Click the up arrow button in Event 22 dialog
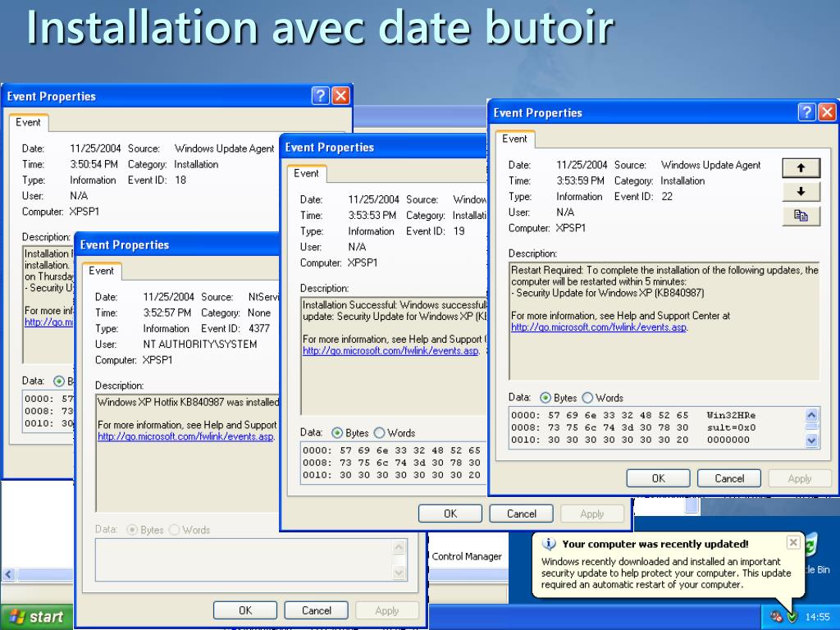840x630 pixels. click(801, 167)
